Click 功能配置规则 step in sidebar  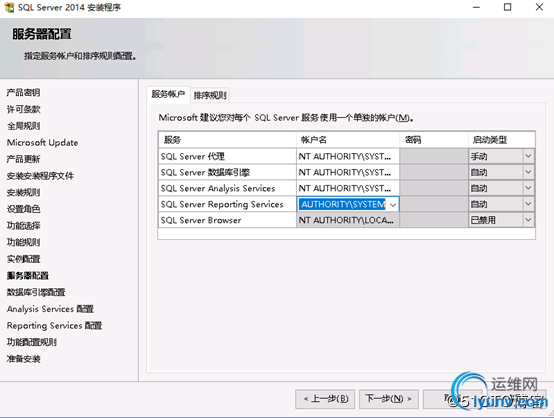tap(31, 342)
